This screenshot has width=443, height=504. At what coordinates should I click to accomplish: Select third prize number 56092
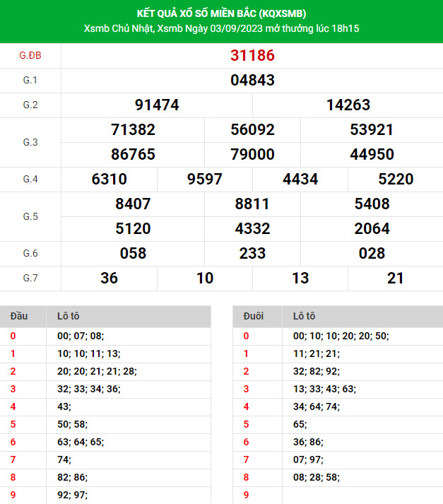click(x=252, y=129)
